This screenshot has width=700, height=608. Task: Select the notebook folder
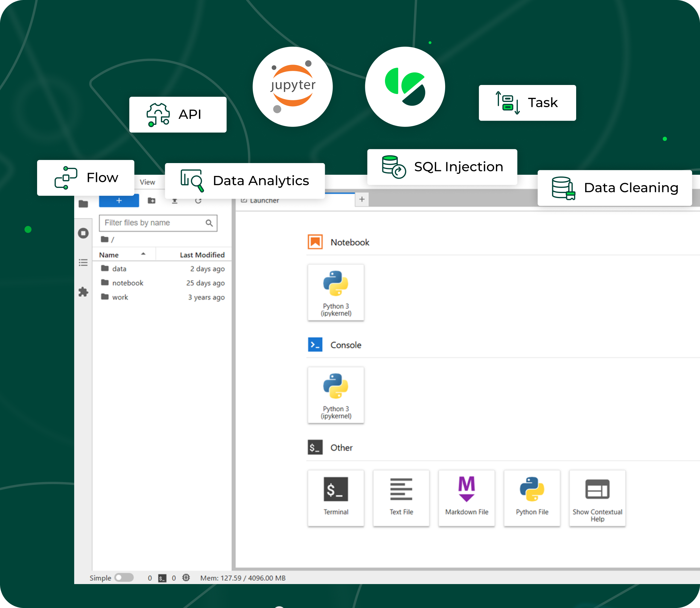162,283
